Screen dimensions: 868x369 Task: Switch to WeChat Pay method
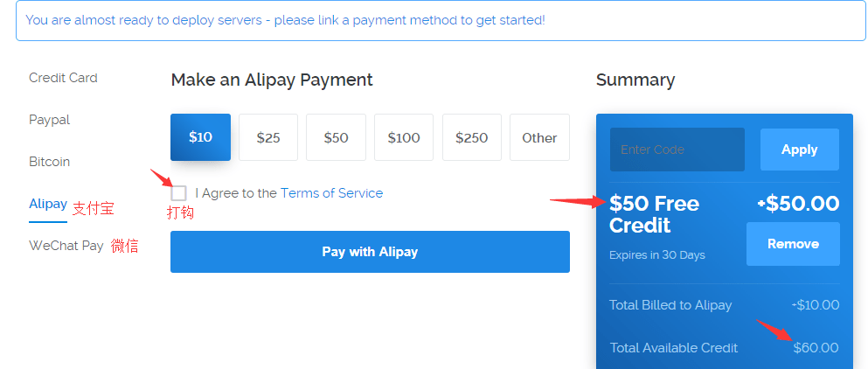click(x=66, y=246)
